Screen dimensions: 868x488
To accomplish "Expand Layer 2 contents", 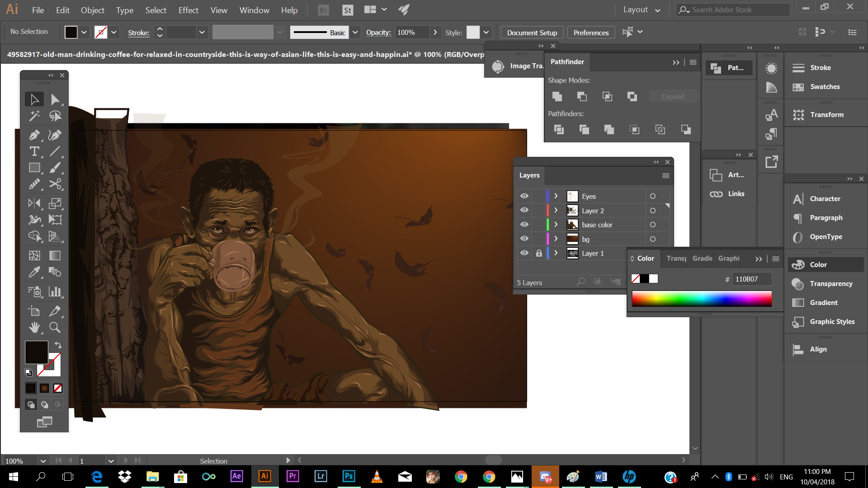I will tap(556, 210).
